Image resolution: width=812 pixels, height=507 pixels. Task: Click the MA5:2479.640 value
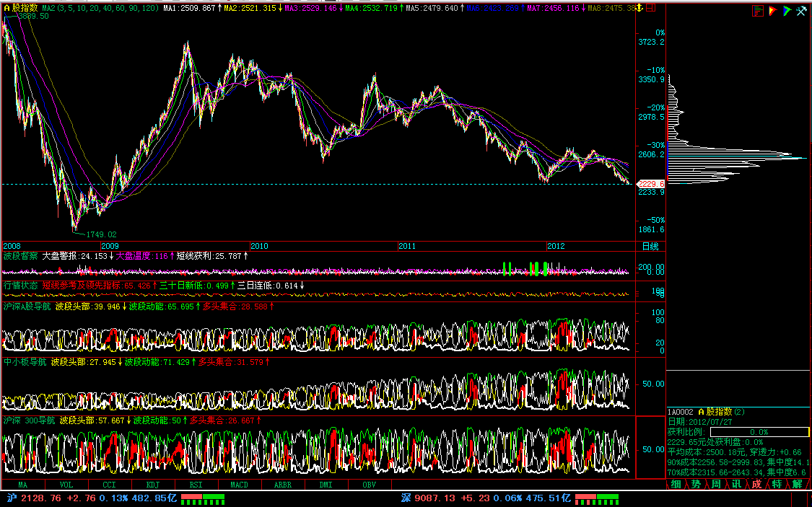pos(432,8)
